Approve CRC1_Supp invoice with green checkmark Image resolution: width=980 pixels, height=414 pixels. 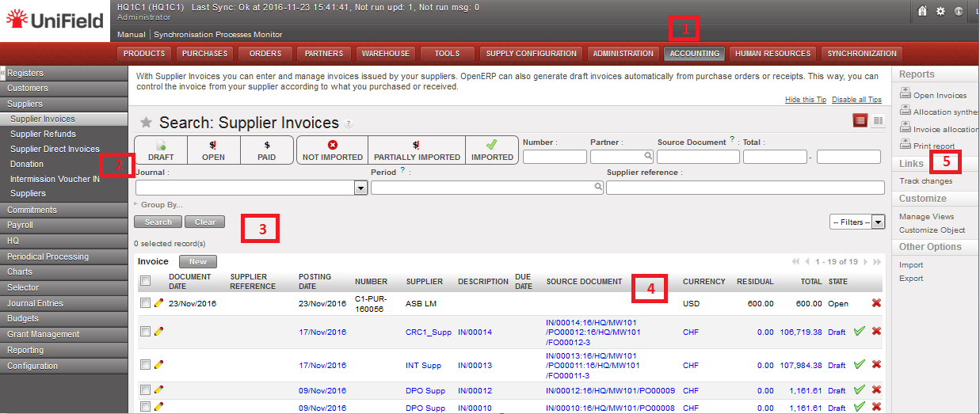coord(859,332)
